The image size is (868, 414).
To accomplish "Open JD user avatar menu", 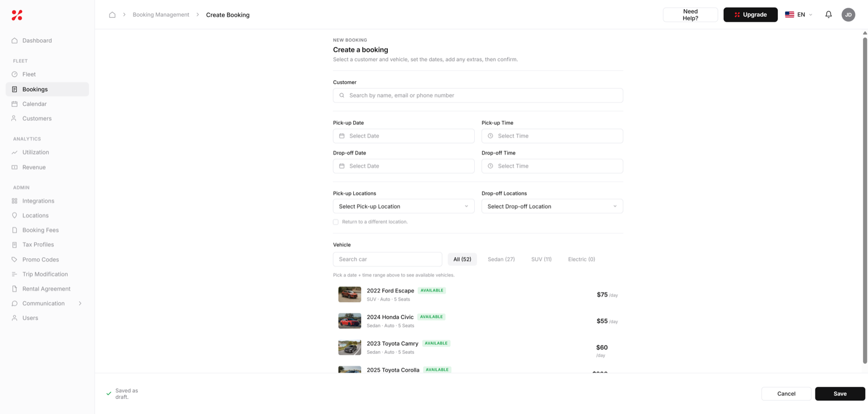I will 848,15.
